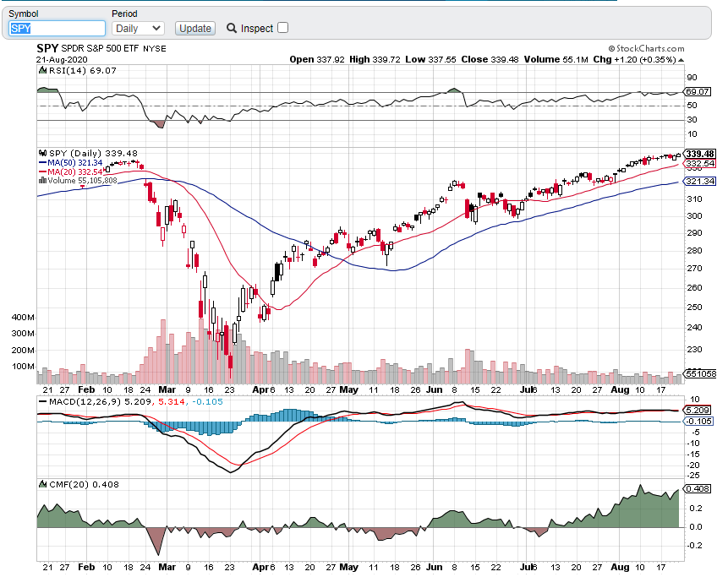Click the "551058" volume flag on the right axis
This screenshot has height=577, width=728.
click(701, 373)
